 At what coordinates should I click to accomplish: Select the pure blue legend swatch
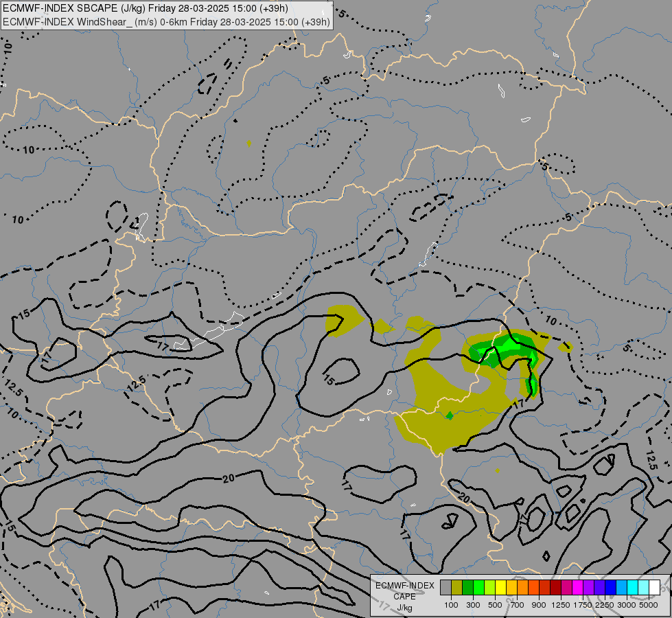[x=610, y=587]
